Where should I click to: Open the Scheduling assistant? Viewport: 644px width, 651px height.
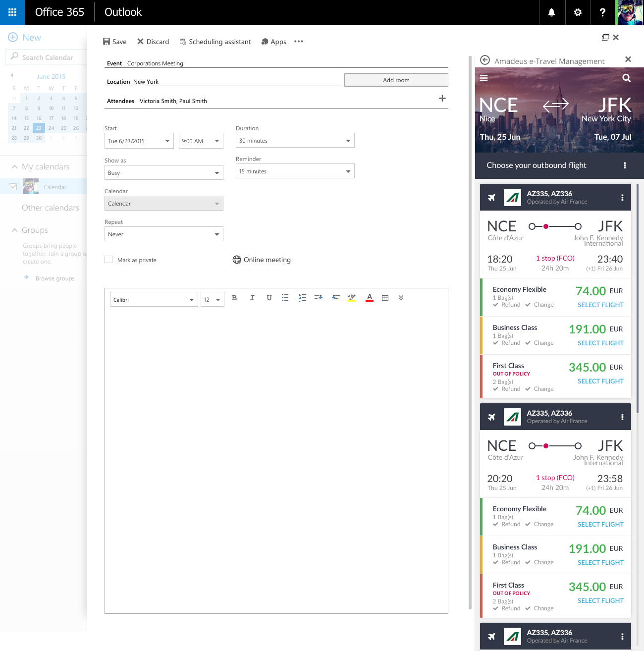[215, 42]
